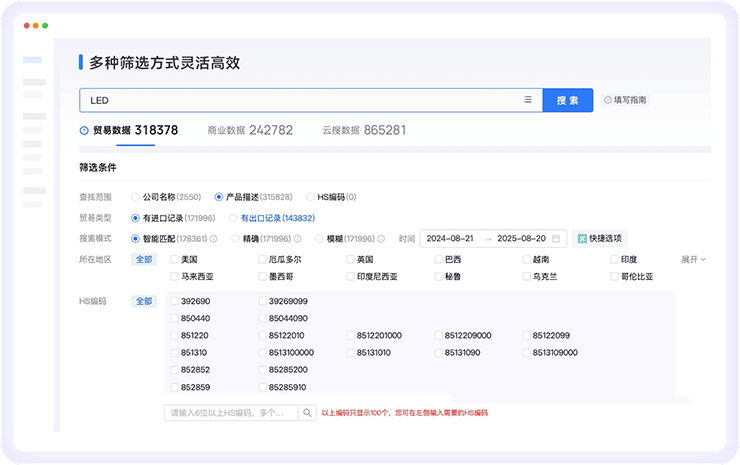Check the 美国 region checkbox
This screenshot has width=740, height=465.
(175, 260)
